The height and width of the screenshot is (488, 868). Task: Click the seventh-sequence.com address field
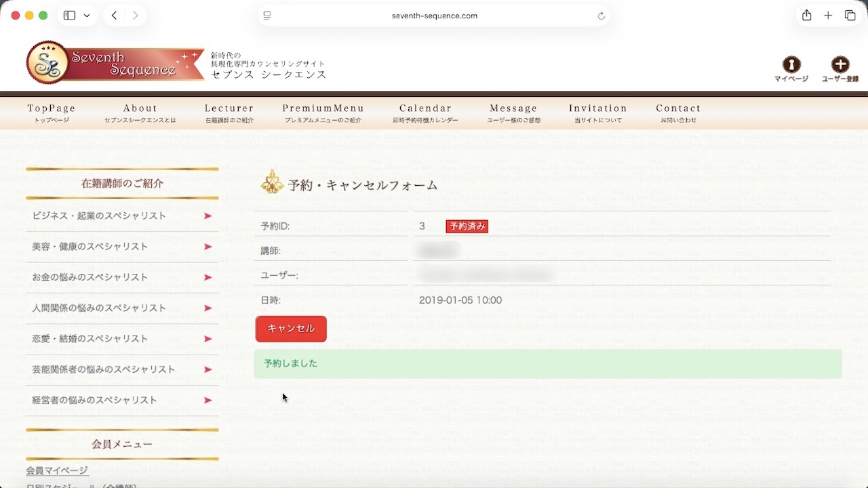click(434, 16)
